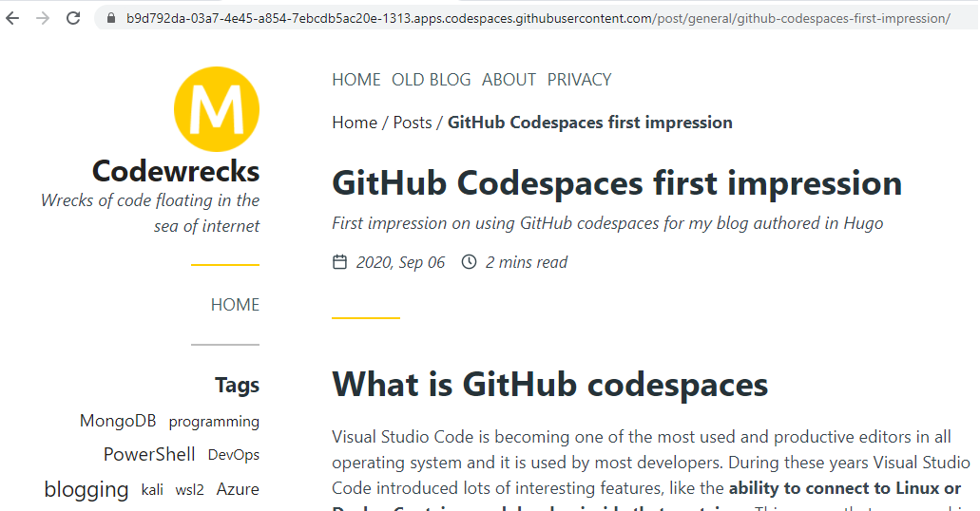Reload the page with the refresh icon

tap(73, 18)
